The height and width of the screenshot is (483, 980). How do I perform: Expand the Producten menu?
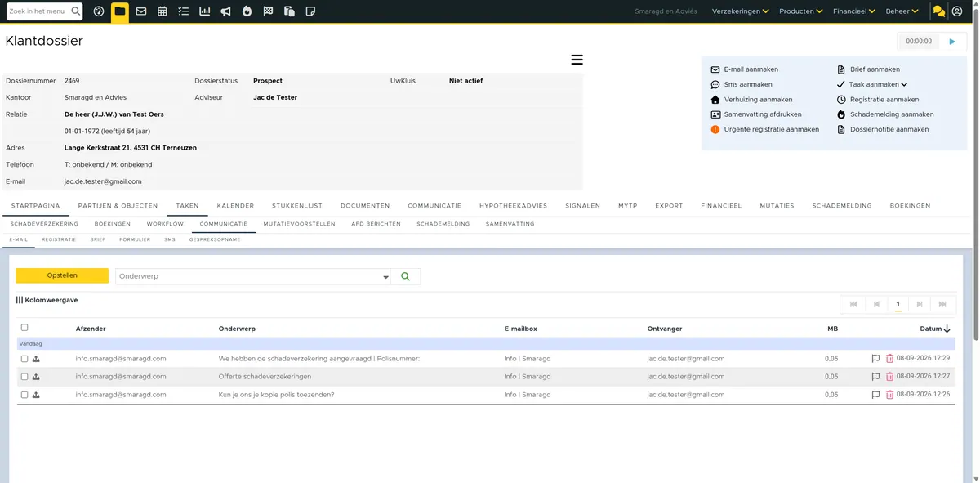[800, 11]
